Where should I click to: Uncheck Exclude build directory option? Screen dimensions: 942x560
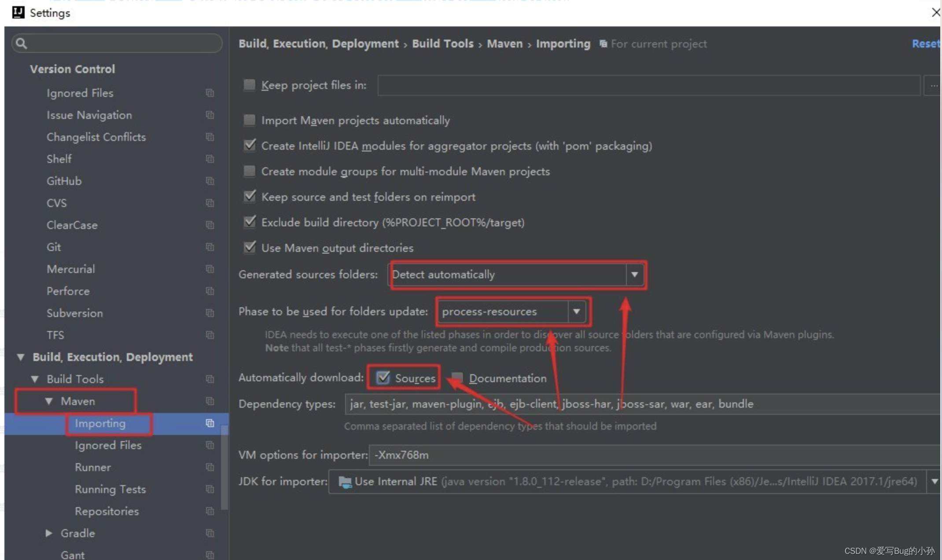point(250,222)
